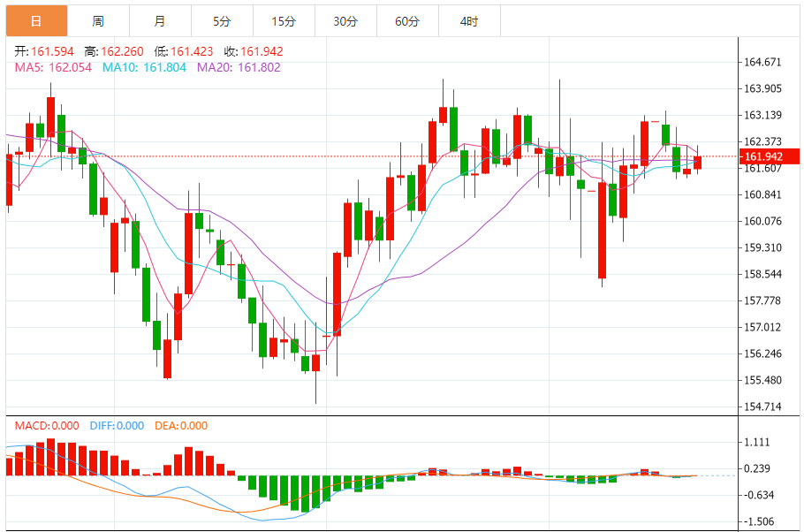Select the 日 daily timeframe tab
This screenshot has width=804, height=532.
36,21
